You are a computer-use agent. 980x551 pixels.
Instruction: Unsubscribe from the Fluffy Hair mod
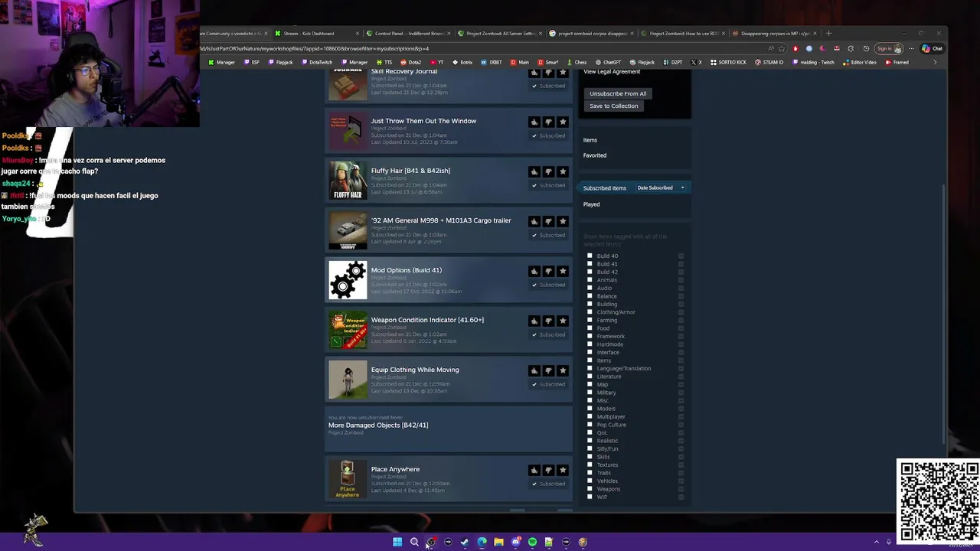coord(548,185)
